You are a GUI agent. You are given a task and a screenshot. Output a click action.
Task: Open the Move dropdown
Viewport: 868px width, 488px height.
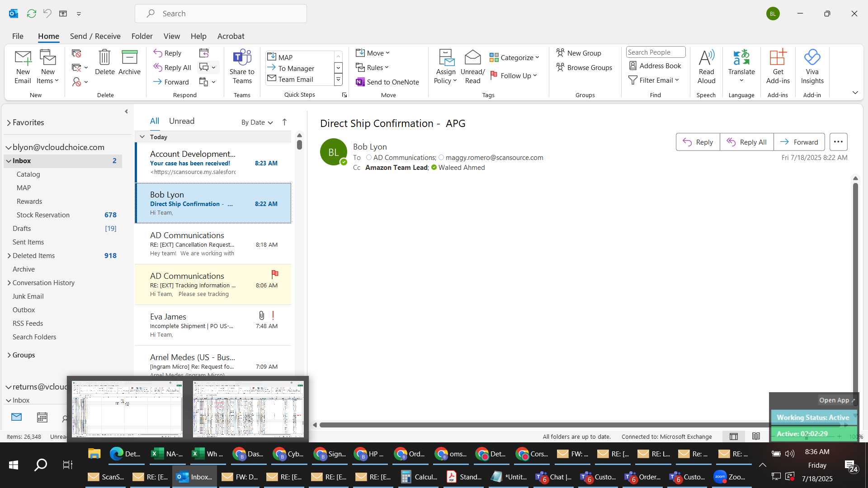point(373,53)
